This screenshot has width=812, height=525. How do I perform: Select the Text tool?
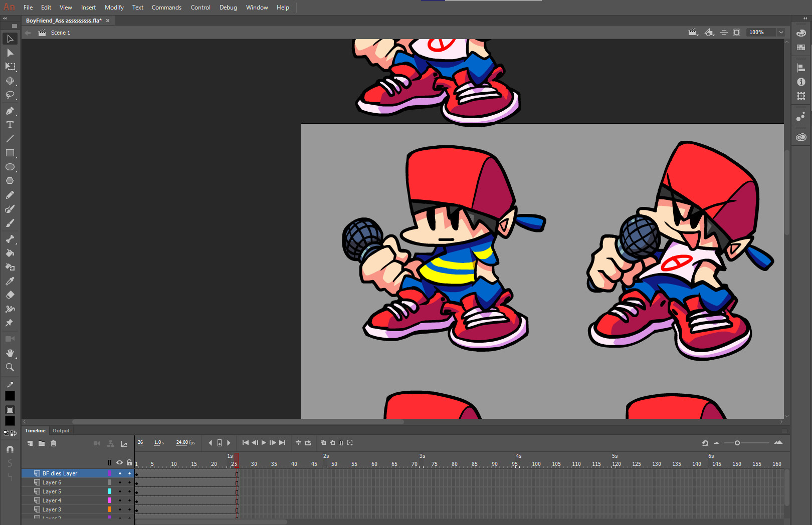click(10, 125)
